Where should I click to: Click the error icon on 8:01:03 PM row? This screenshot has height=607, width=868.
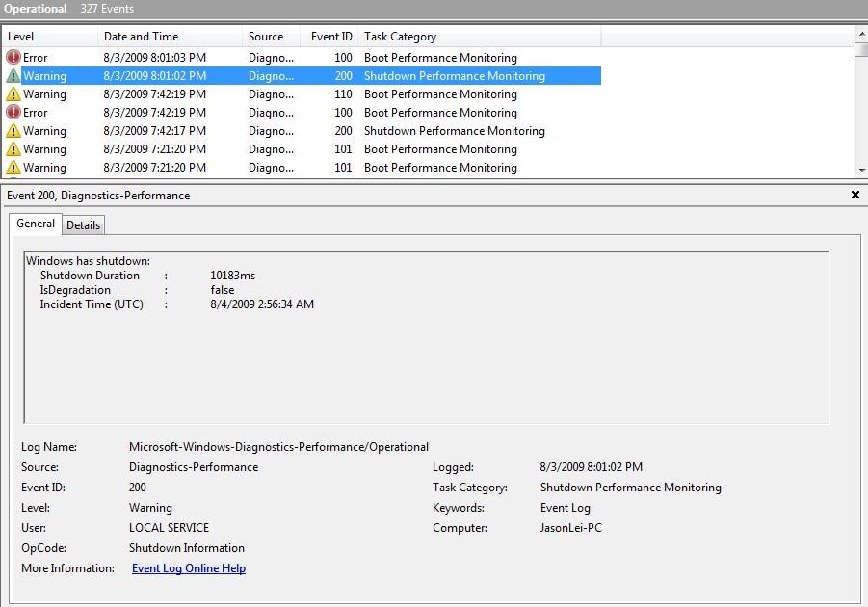[x=13, y=57]
